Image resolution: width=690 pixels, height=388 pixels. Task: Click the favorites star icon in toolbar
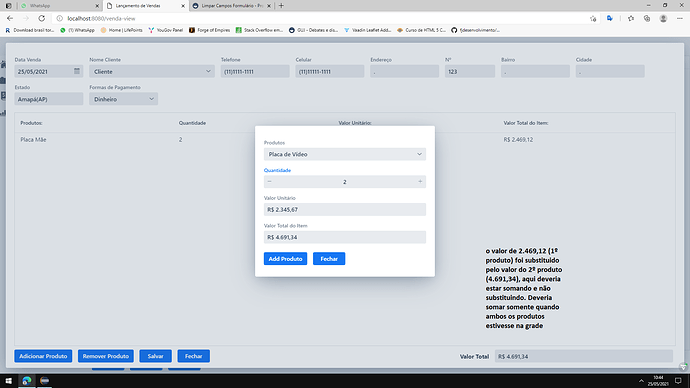[631, 18]
